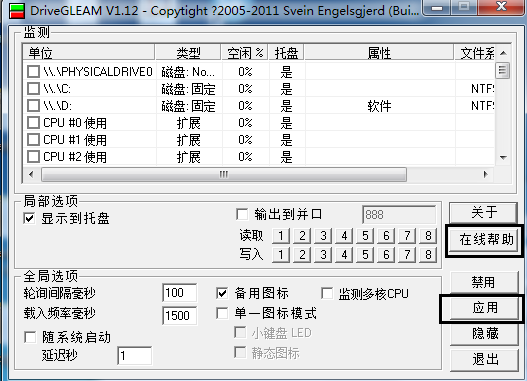
Task: Click list vertical scrollbar up arrow
Action: (x=503, y=53)
